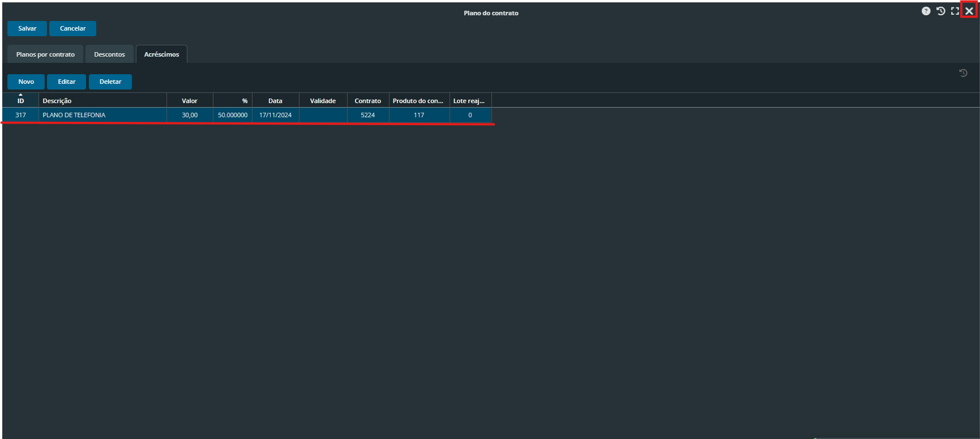Create a new entry with Novo
The width and height of the screenshot is (980, 439).
pos(26,82)
